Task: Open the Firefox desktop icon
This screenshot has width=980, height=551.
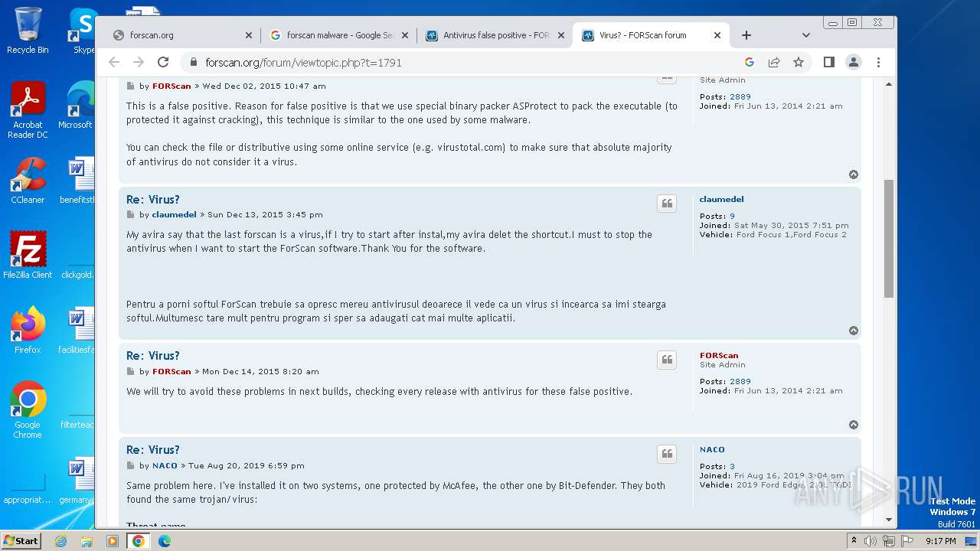Action: pos(28,330)
